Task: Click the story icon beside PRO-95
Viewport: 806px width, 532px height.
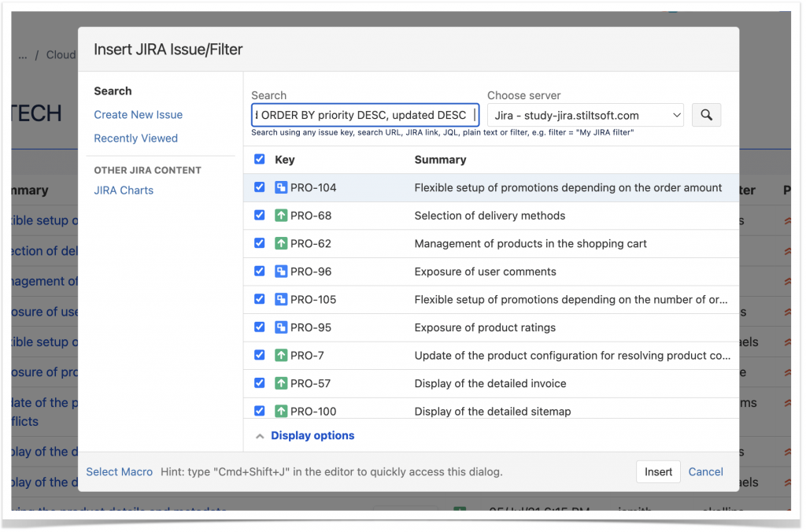Action: coord(282,327)
